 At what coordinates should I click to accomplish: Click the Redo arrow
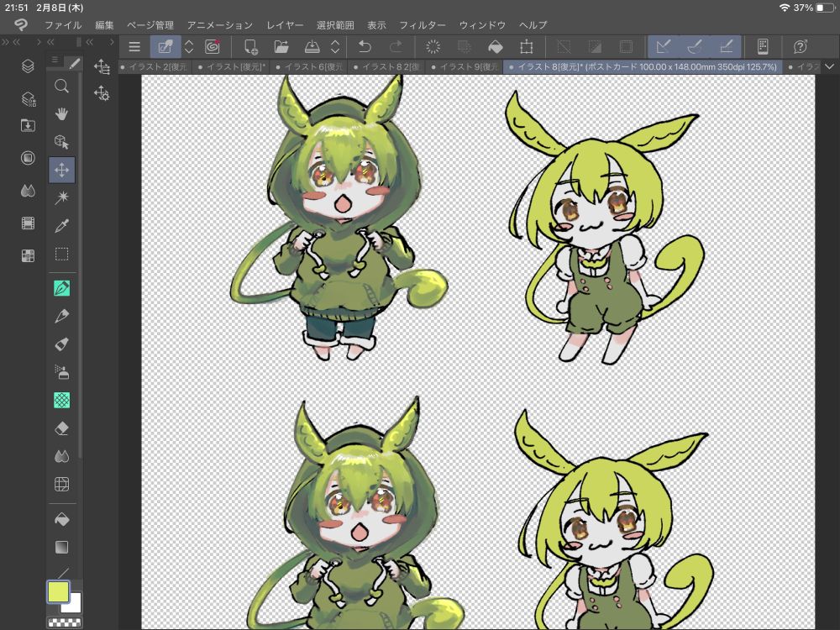point(396,47)
